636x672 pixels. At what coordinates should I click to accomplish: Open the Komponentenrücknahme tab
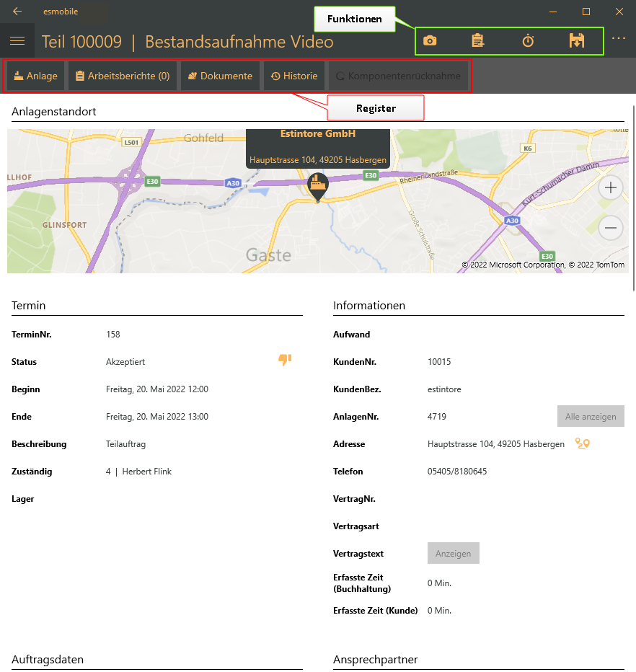398,76
